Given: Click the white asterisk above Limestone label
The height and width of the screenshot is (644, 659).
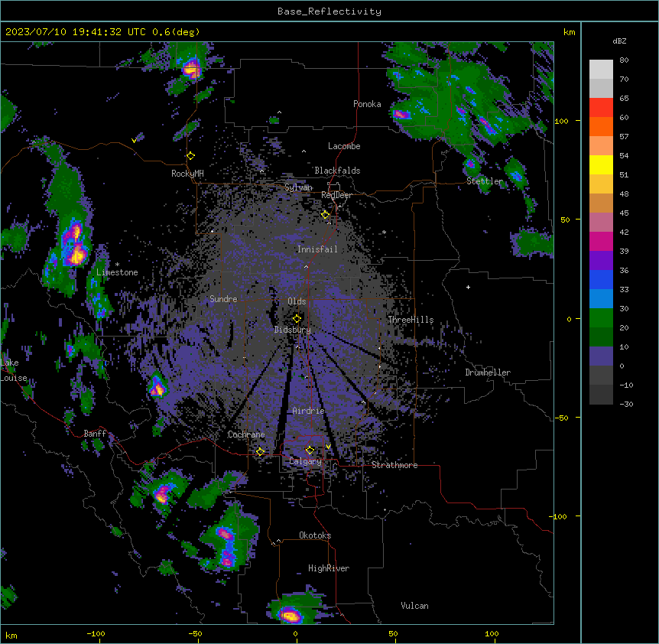Looking at the screenshot, I should (x=117, y=265).
